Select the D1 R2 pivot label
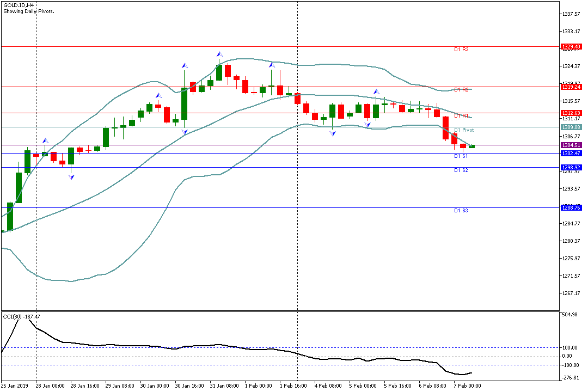The height and width of the screenshot is (392, 588). 461,90
